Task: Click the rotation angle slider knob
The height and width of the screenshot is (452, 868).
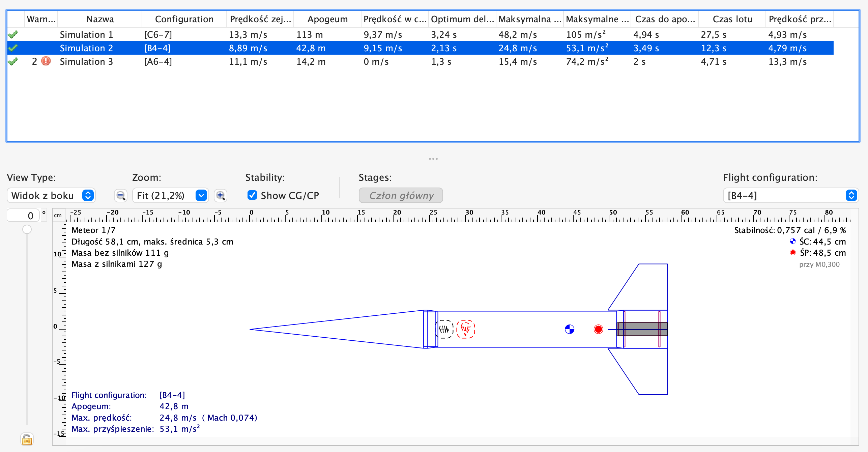Action: pos(27,230)
